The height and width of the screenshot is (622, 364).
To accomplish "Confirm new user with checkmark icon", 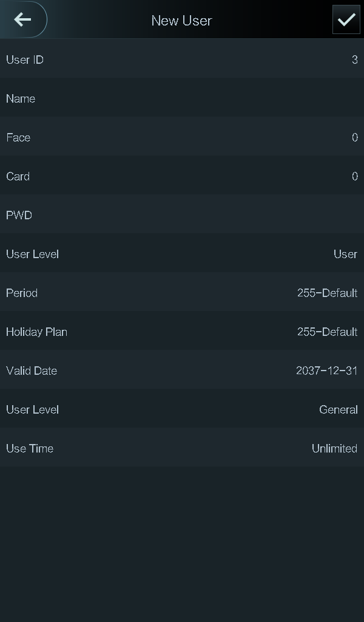I will point(346,20).
